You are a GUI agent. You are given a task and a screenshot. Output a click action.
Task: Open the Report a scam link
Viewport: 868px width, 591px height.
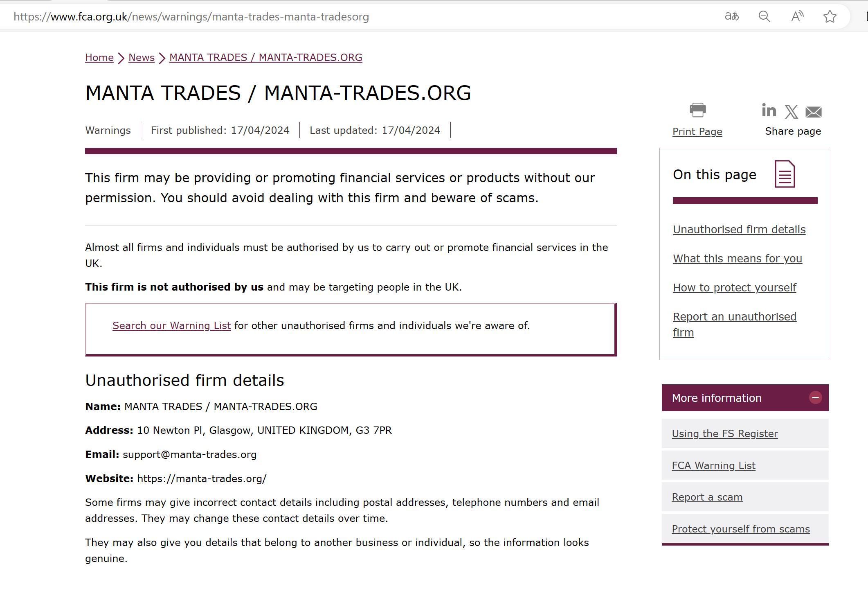point(707,497)
